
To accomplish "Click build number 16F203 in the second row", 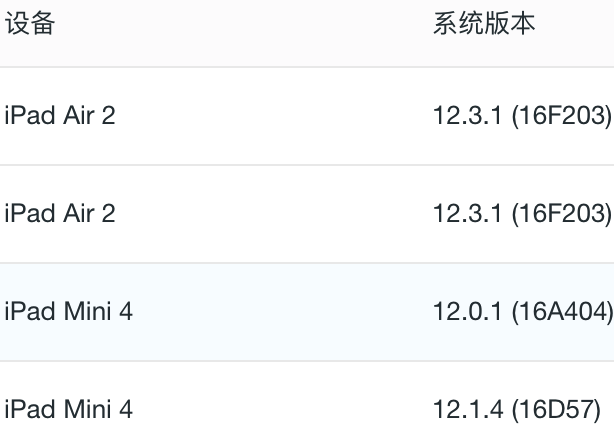I will point(562,213).
